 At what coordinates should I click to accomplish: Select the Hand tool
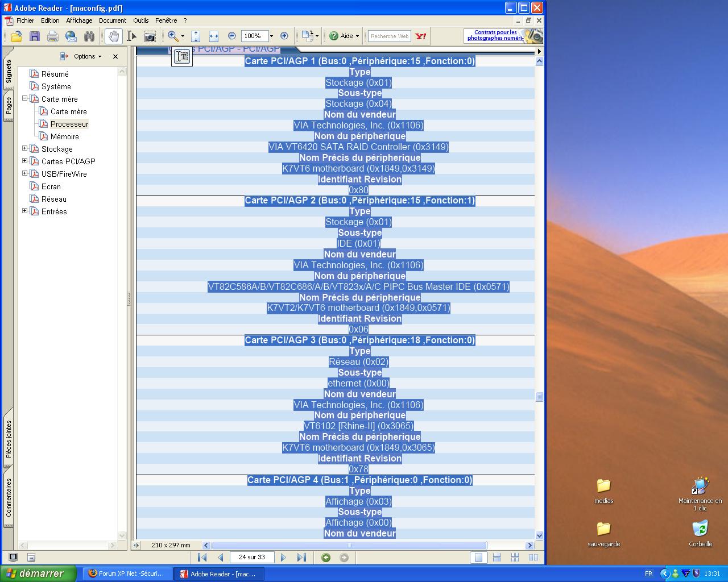click(114, 36)
